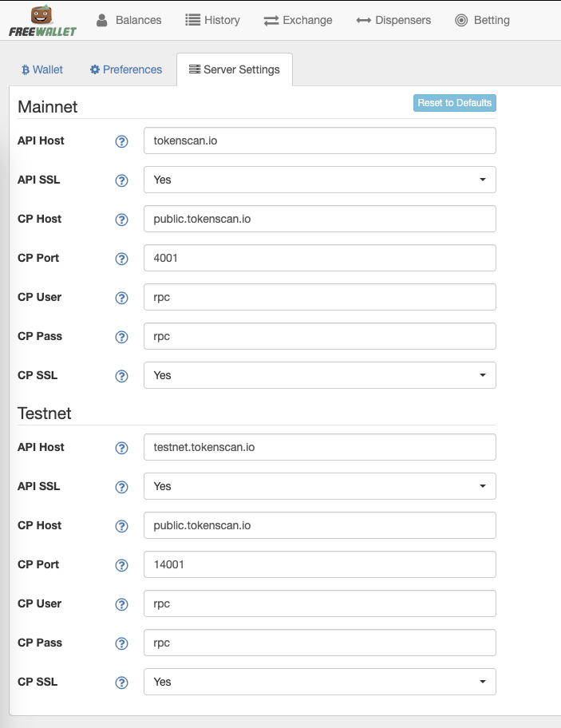Switch to the Preferences tab
Screen dimensions: 561x728
126,69
